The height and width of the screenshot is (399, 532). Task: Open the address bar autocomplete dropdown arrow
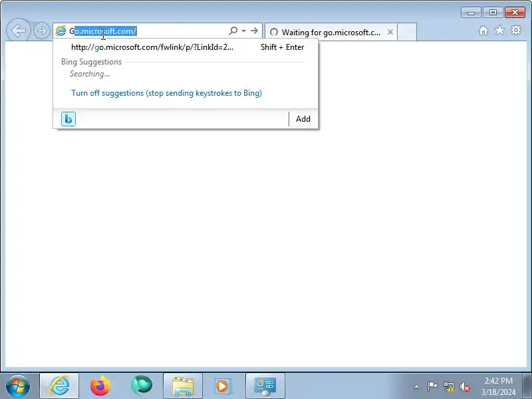click(x=243, y=31)
